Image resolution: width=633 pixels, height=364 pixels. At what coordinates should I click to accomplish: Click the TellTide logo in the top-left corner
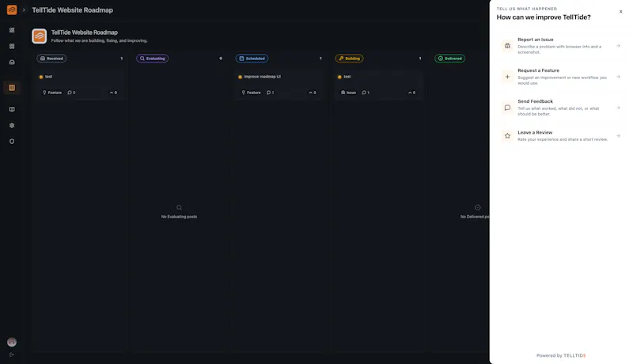coord(12,9)
